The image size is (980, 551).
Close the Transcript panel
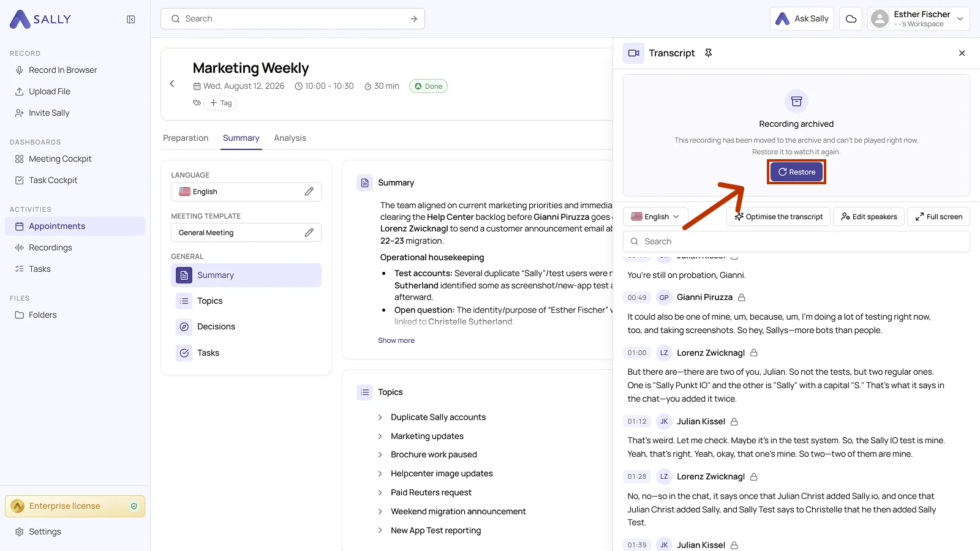pyautogui.click(x=962, y=53)
